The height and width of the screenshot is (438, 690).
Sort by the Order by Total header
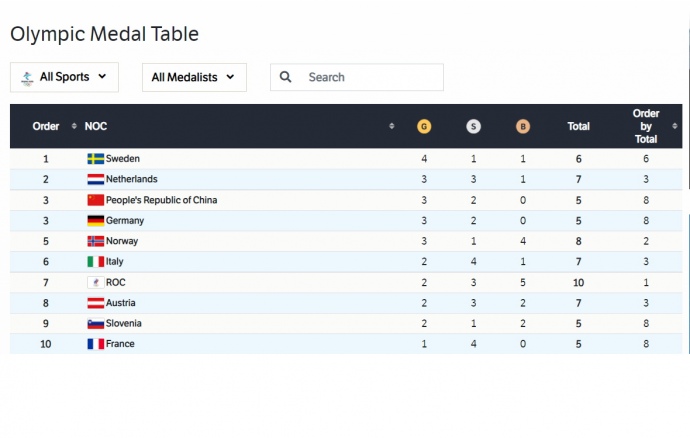646,127
